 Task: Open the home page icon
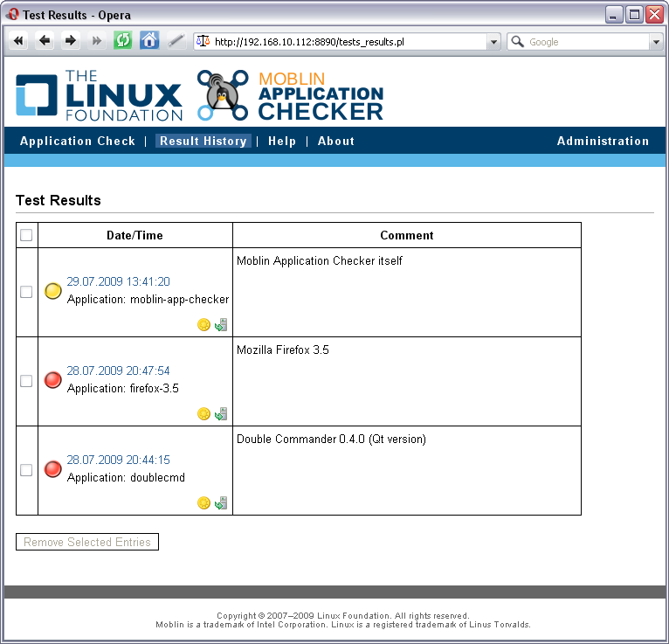[149, 41]
